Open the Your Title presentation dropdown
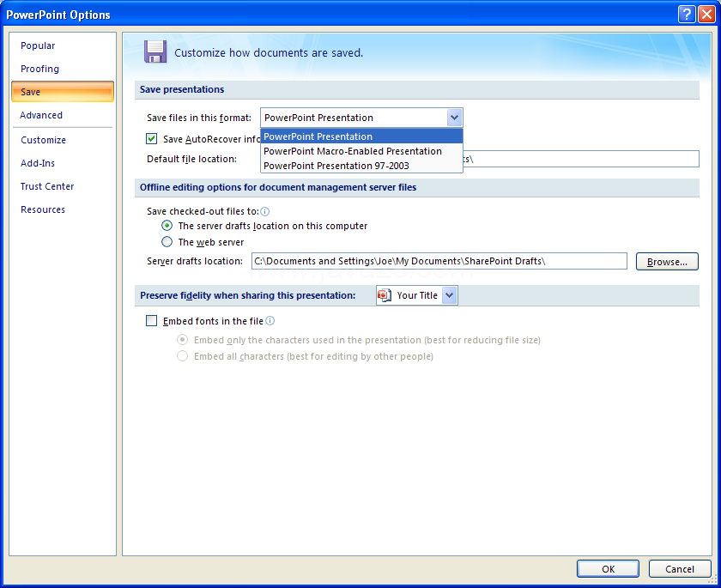Image resolution: width=721 pixels, height=588 pixels. pos(450,295)
